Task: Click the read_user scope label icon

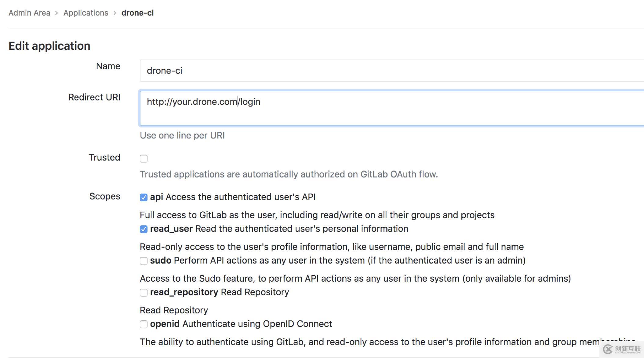Action: 144,229
